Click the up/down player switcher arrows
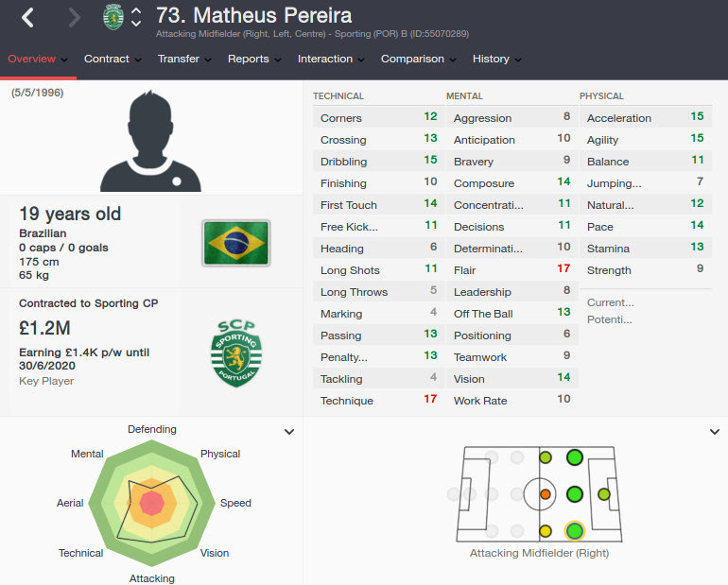728x585 pixels. (x=136, y=17)
